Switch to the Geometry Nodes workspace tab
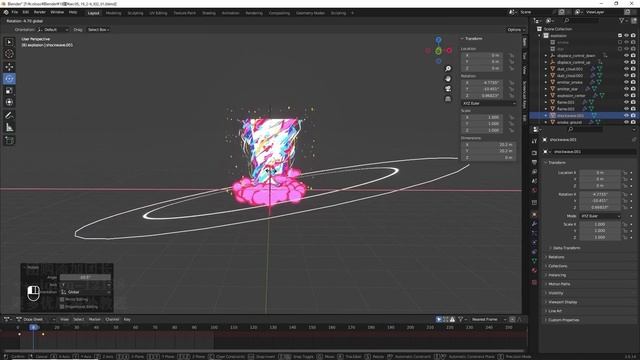640x360 pixels. [310, 13]
